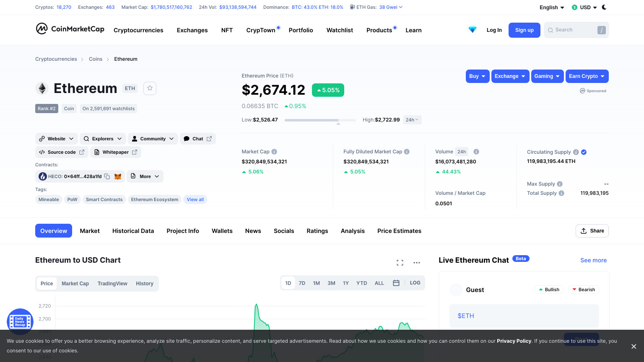Select 1D chart range
This screenshot has height=362, width=644.
[x=288, y=283]
